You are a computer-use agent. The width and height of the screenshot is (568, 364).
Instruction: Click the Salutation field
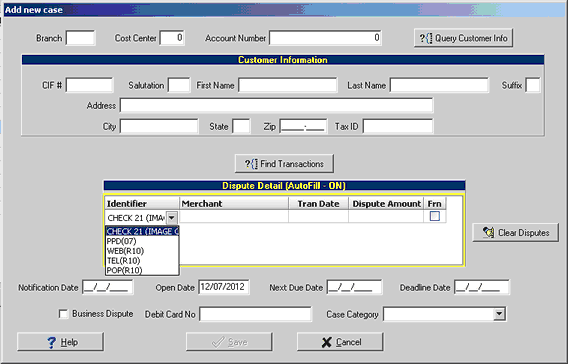coord(179,85)
